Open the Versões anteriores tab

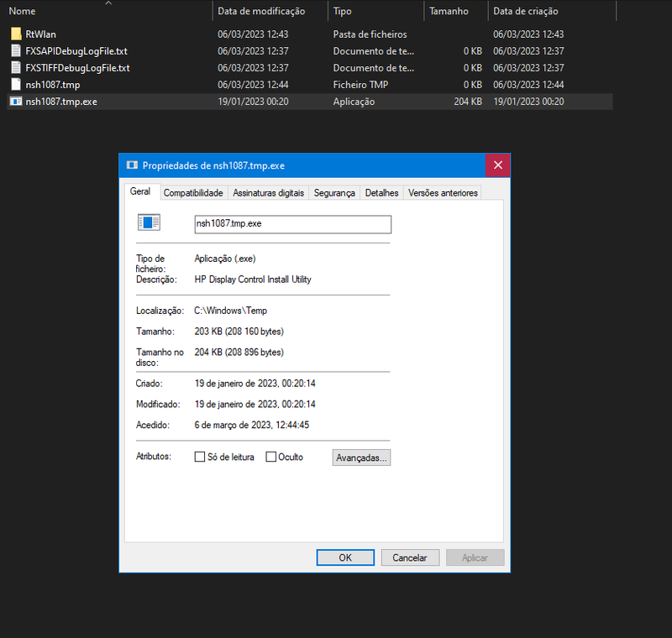pos(443,193)
